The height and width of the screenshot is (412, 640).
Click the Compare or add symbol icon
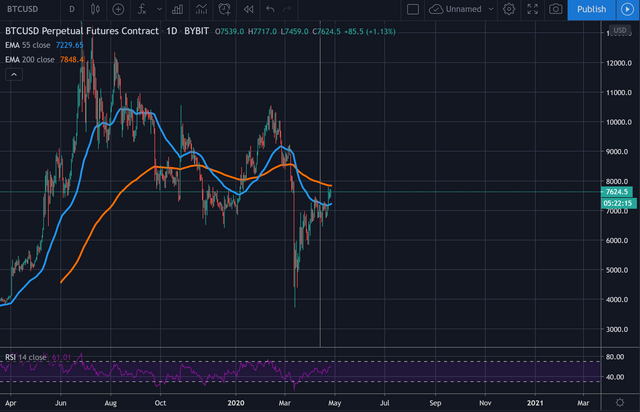pos(118,10)
